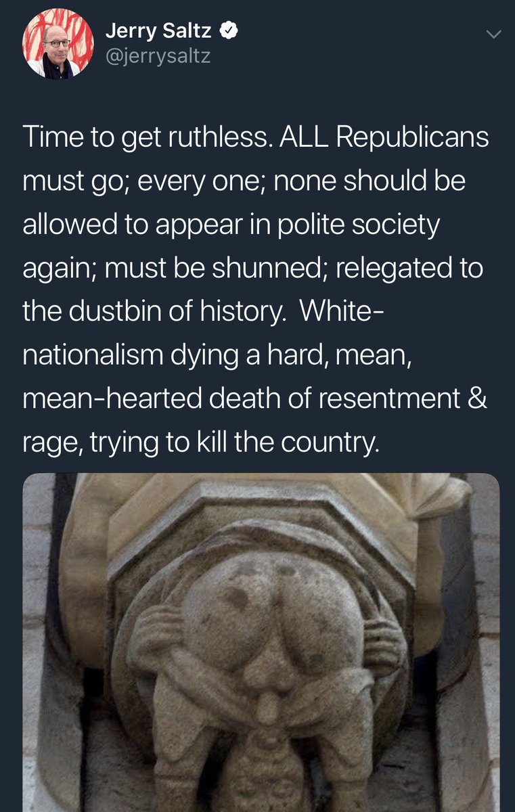Open the Jerry Saltz display name
Image resolution: width=515 pixels, height=812 pixels.
160,30
